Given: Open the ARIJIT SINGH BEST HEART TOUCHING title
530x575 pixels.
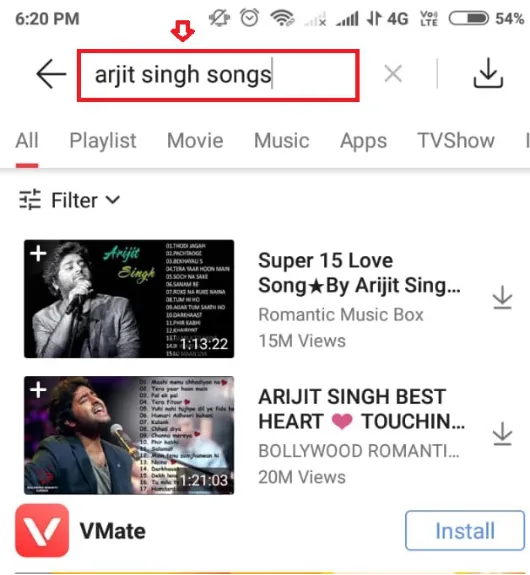Looking at the screenshot, I should tap(361, 409).
